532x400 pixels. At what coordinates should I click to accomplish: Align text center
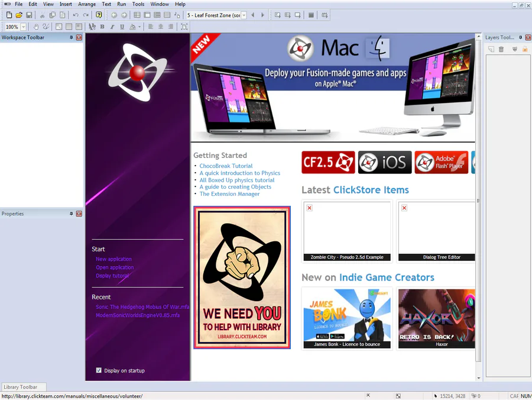pos(161,27)
